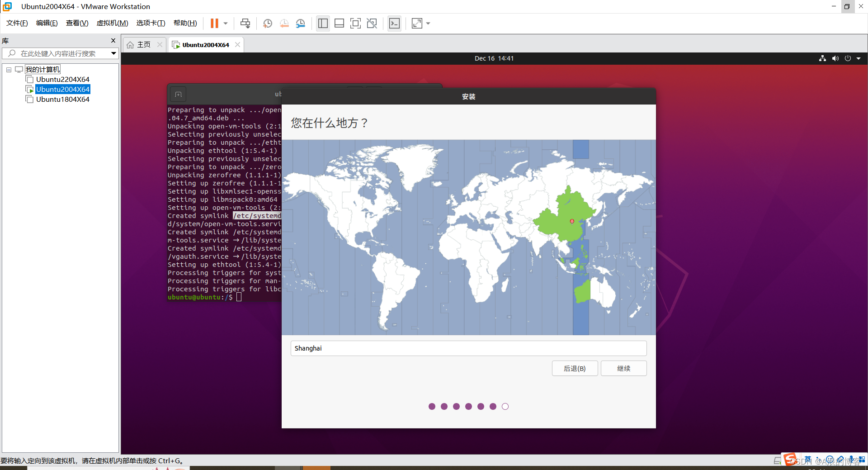Image resolution: width=868 pixels, height=470 pixels.
Task: Toggle the console view button
Action: tap(394, 23)
